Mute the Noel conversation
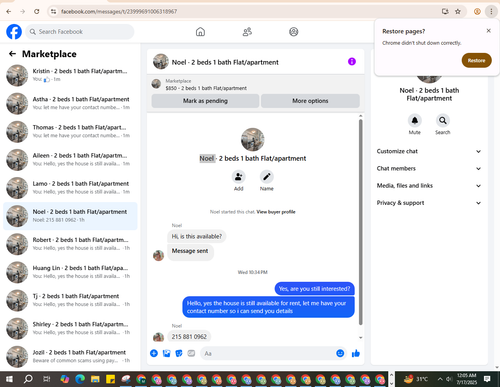Screen dimensions: 500x387 (x=415, y=120)
